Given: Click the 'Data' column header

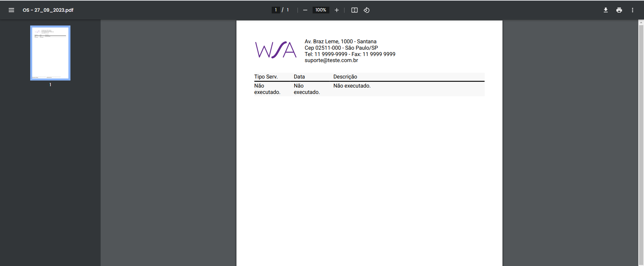Looking at the screenshot, I should tap(299, 77).
